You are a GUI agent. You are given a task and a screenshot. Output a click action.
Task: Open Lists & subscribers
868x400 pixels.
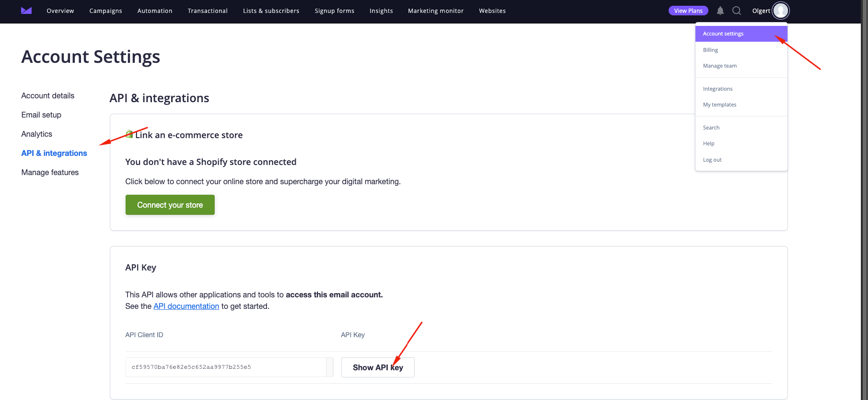[x=271, y=11]
